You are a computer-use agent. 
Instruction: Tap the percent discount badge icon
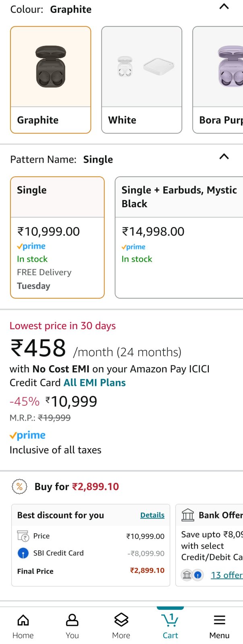tap(19, 487)
